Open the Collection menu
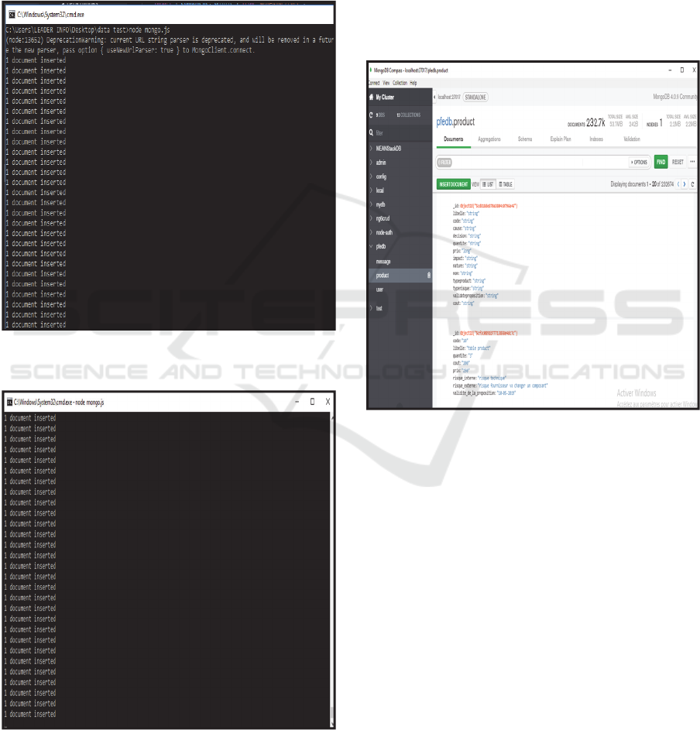Image resolution: width=700 pixels, height=730 pixels. pos(400,83)
